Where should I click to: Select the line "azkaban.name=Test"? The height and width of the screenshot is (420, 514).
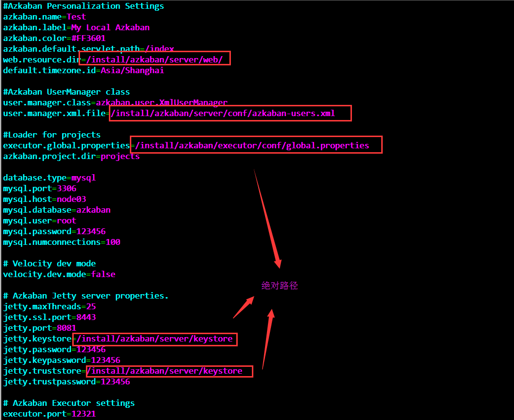(44, 17)
